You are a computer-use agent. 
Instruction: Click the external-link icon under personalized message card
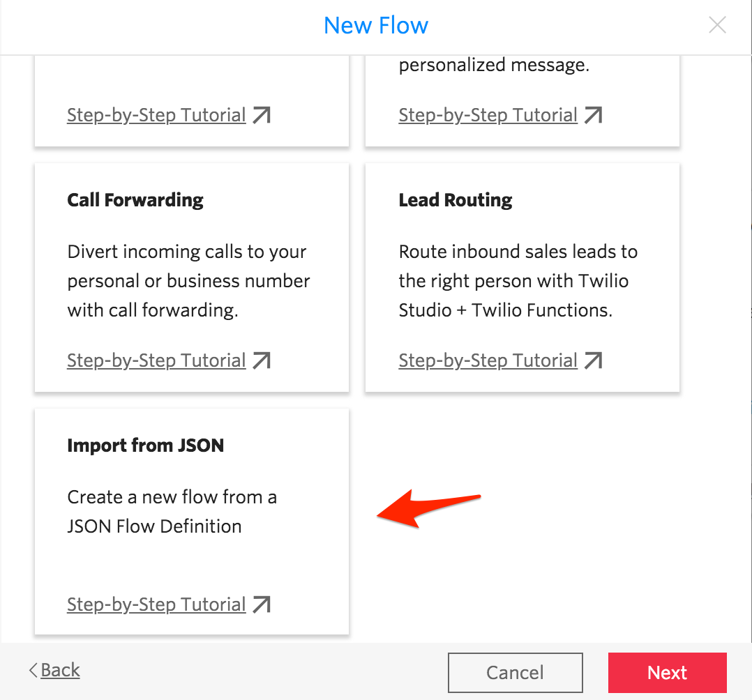594,114
